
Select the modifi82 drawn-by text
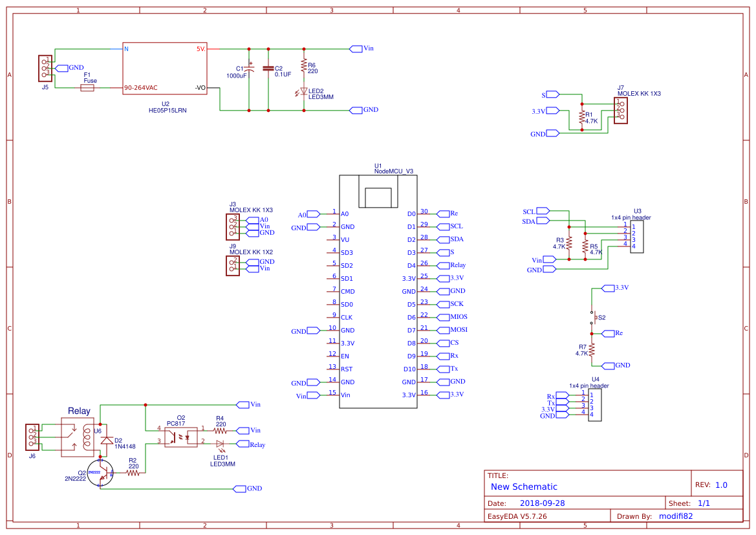pos(675,516)
